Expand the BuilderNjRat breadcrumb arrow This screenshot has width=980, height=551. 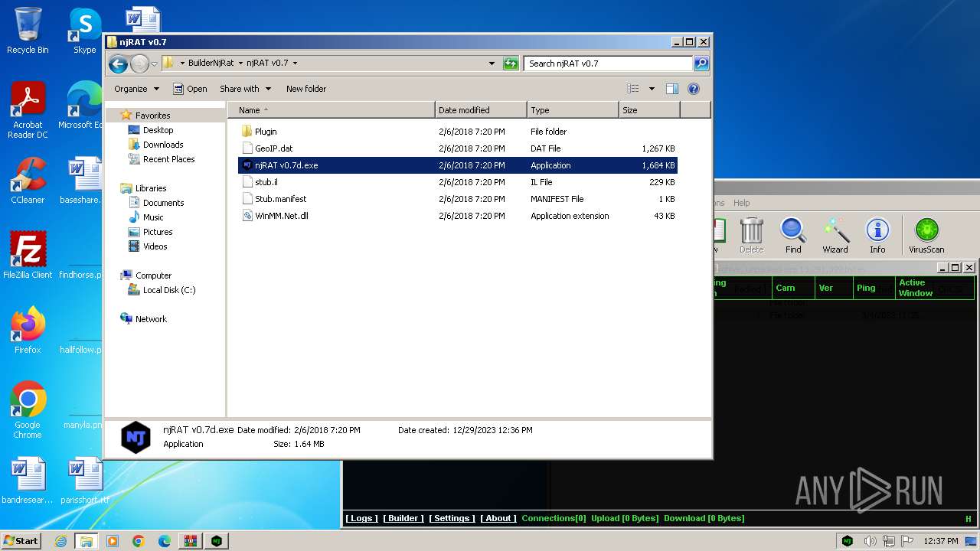click(240, 64)
